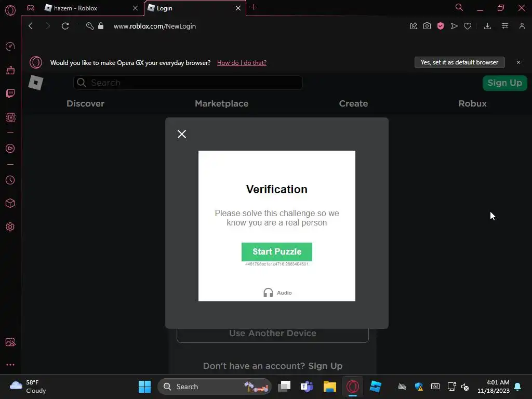Screen dimensions: 532x399
Task: Click 'Yes, set it as default browser'
Action: point(459,62)
